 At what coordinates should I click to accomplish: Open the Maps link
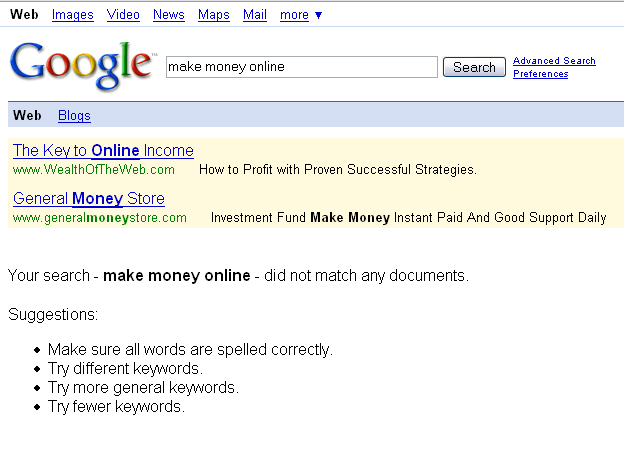(x=214, y=15)
